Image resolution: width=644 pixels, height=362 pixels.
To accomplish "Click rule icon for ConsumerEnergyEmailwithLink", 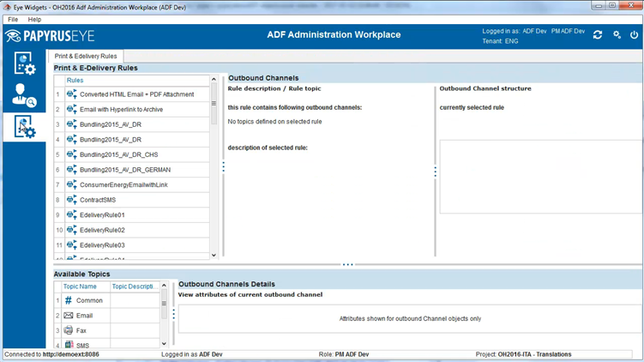I will [x=72, y=185].
